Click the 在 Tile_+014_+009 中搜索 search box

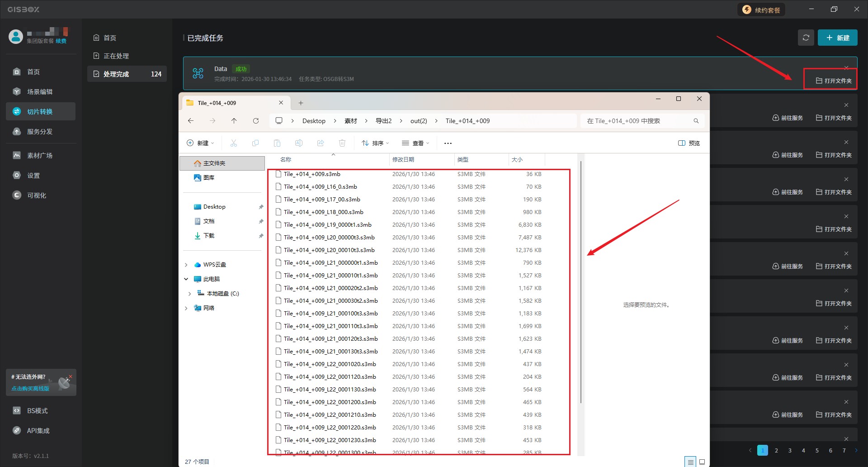tap(637, 121)
